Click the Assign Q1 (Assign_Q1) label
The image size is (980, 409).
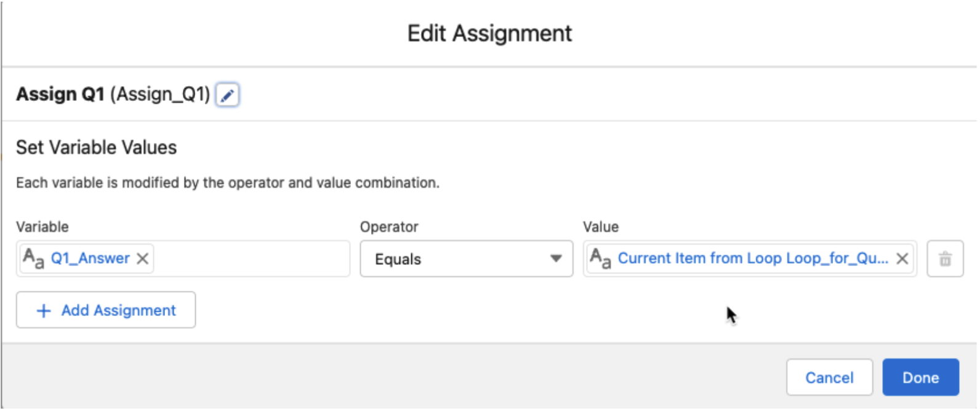pyautogui.click(x=113, y=94)
